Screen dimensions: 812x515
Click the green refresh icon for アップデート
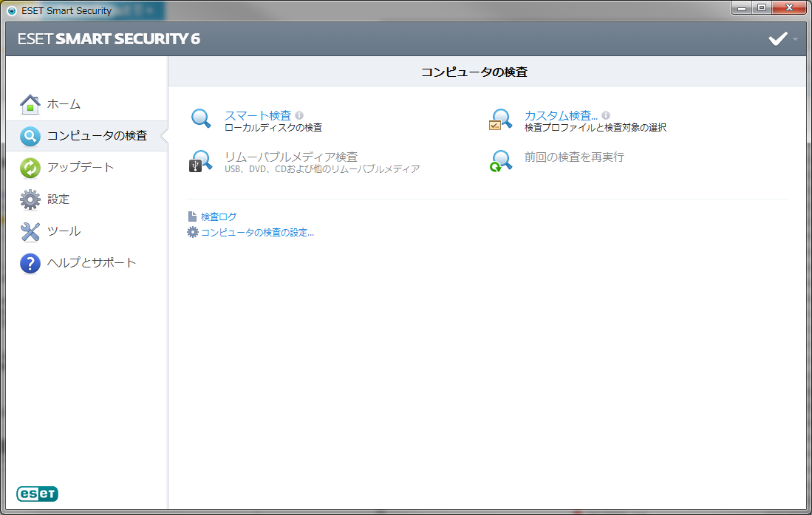coord(30,168)
